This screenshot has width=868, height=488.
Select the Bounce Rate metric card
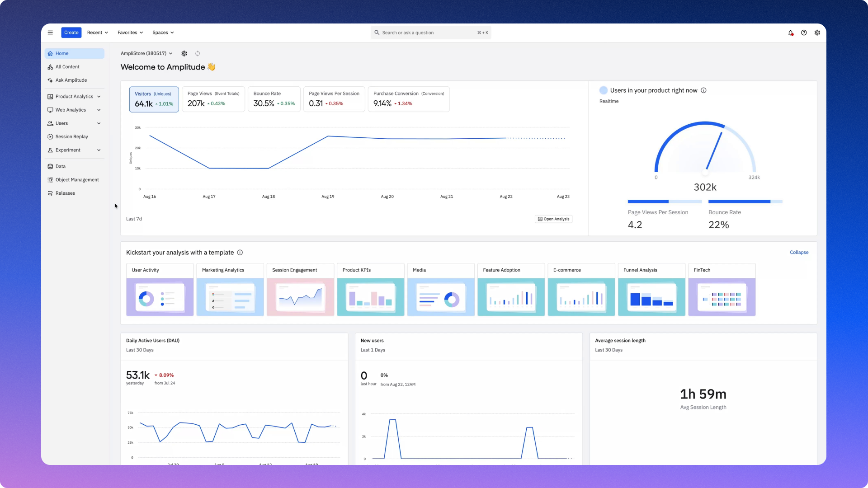[274, 99]
